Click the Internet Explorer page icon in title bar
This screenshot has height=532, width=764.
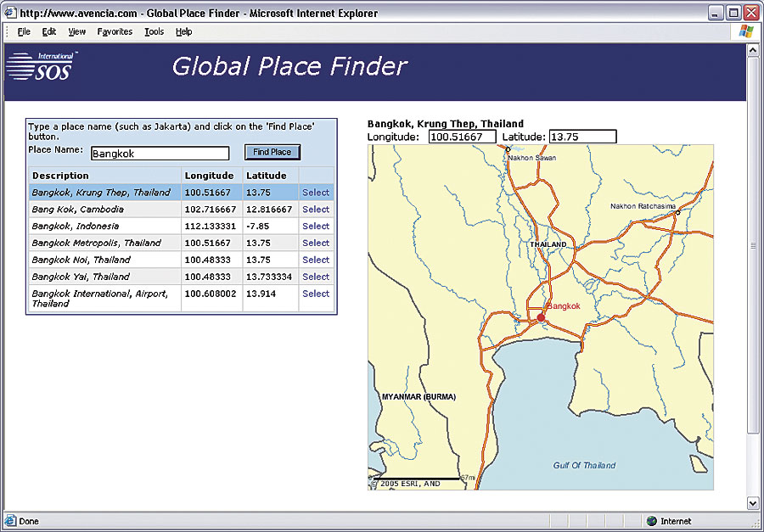pos(10,13)
